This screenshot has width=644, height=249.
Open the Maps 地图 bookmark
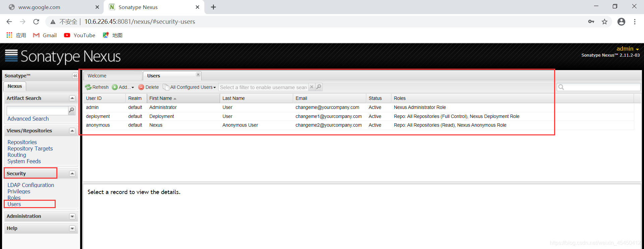tap(112, 35)
